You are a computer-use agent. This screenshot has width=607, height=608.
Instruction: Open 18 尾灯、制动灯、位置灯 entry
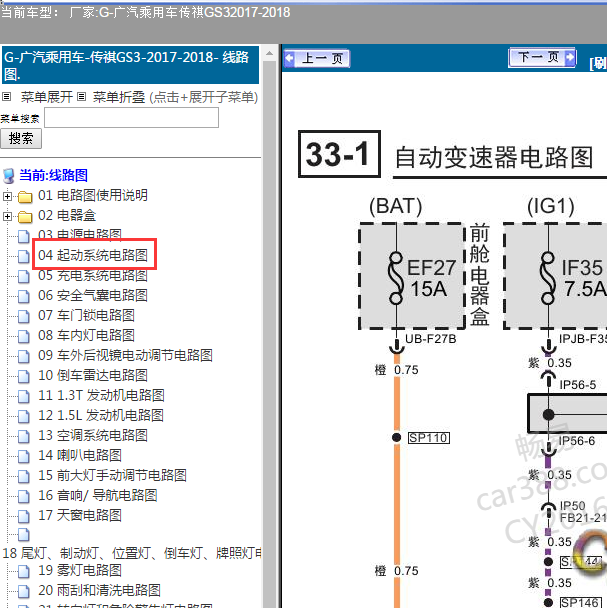[x=132, y=553]
